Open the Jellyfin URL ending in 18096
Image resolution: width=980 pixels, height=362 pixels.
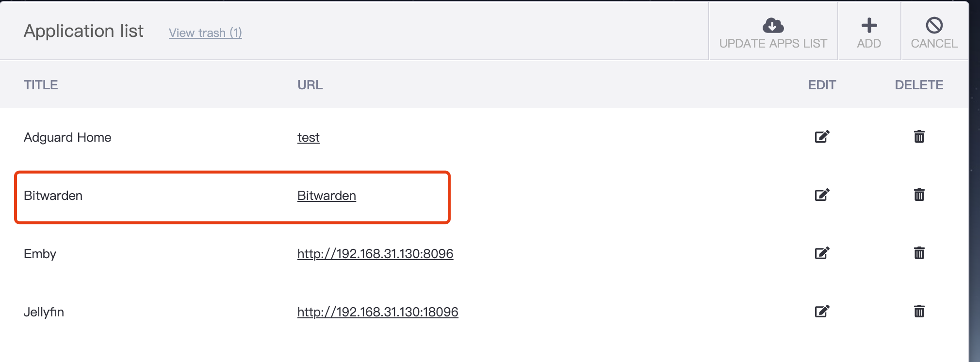click(377, 312)
